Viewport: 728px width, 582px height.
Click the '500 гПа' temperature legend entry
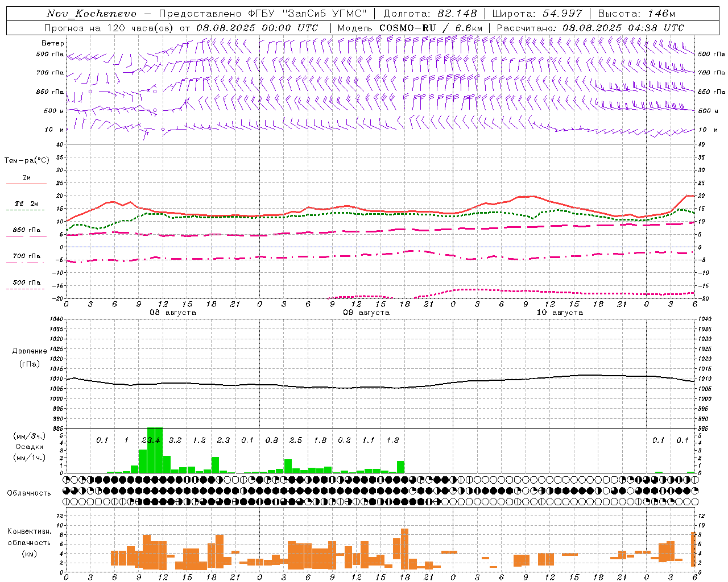(27, 282)
